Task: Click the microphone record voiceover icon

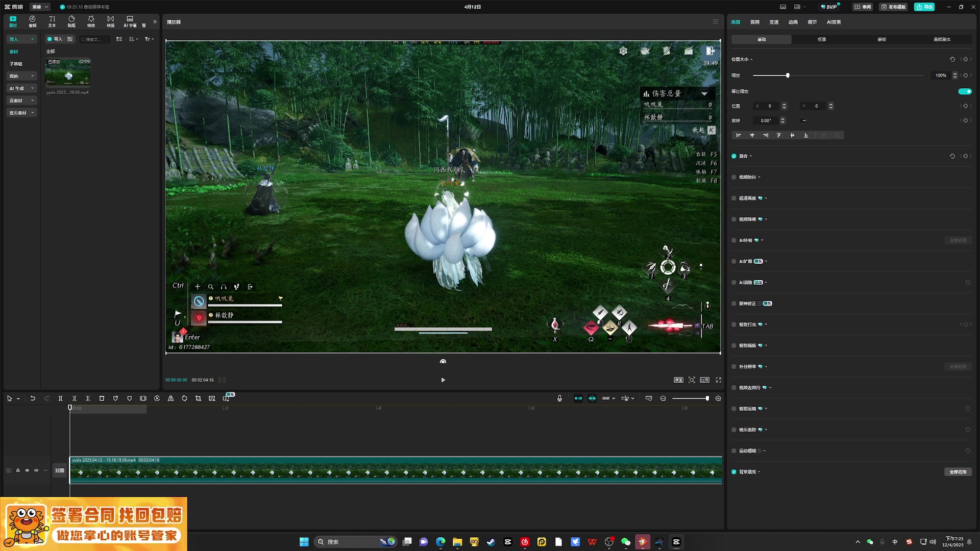Action: point(559,398)
